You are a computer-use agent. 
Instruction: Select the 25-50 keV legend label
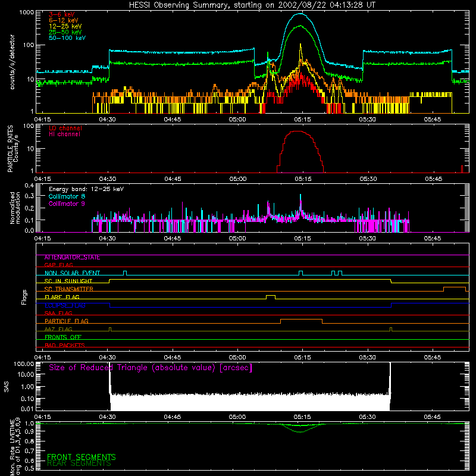click(65, 32)
